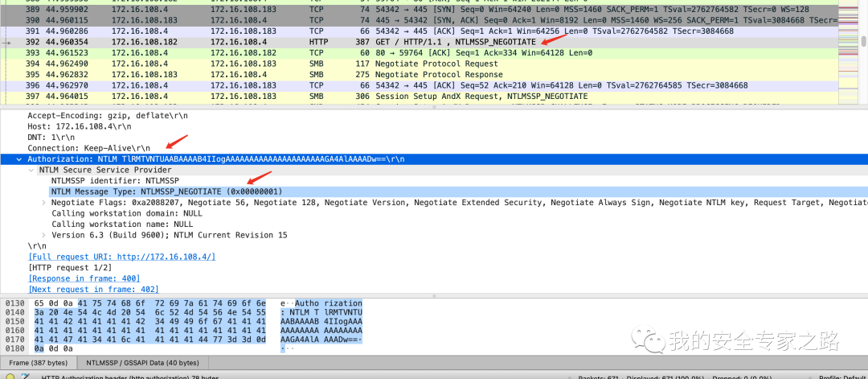Expand the Negotiate Flags 0xa2088207 field

43,202
